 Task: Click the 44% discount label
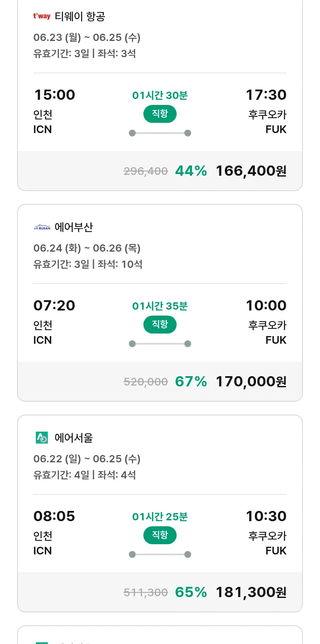click(x=191, y=171)
